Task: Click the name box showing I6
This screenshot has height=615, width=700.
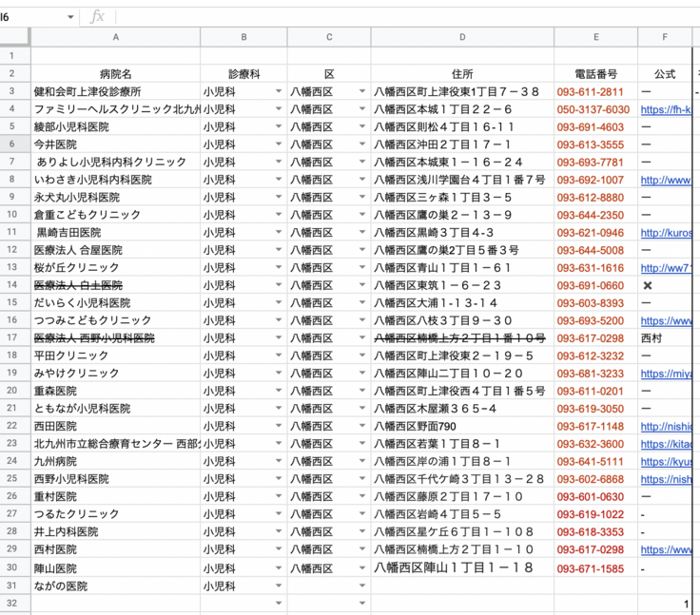Action: click(x=33, y=17)
